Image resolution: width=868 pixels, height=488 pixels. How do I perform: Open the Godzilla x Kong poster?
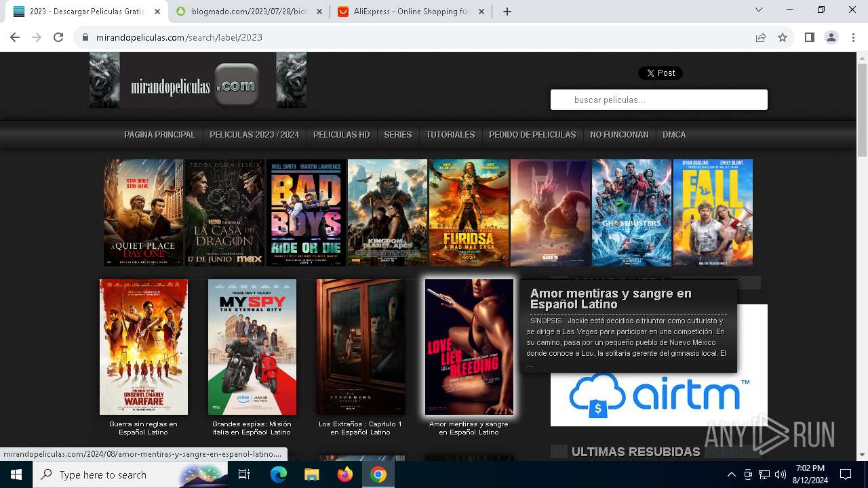550,213
